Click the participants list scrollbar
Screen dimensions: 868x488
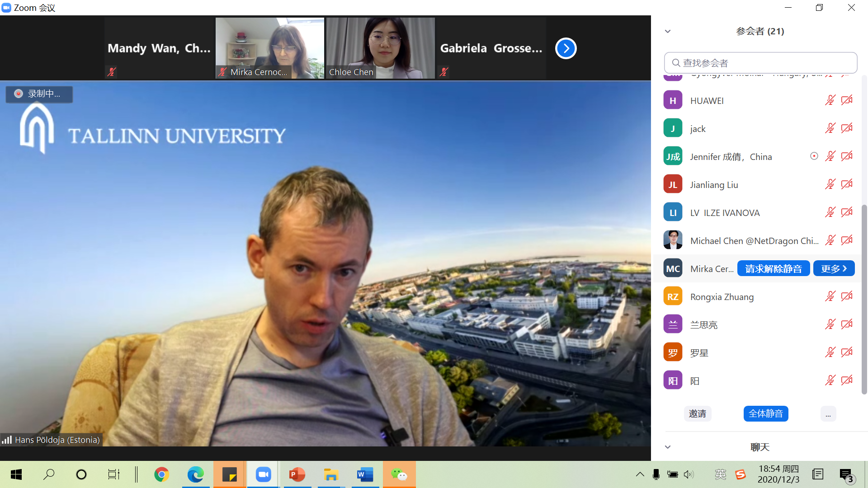[864, 298]
